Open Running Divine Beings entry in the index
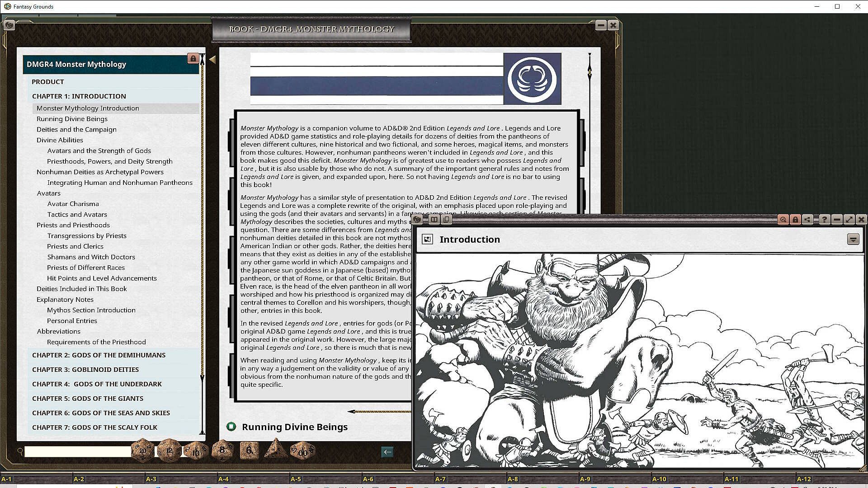The width and height of the screenshot is (868, 488). (x=72, y=119)
